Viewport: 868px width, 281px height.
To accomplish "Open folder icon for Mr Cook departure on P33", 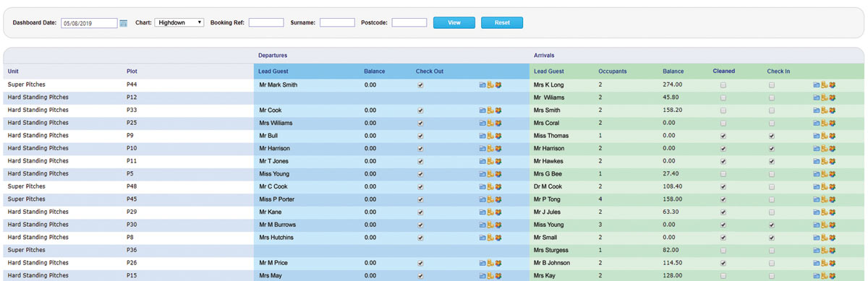I will coord(482,111).
